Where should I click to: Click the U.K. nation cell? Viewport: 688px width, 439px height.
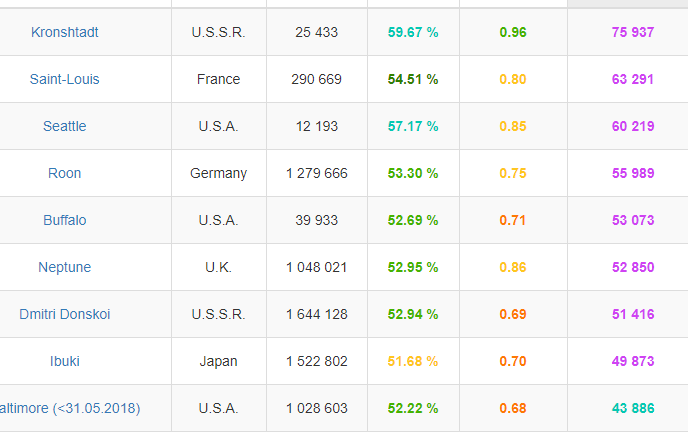click(218, 267)
